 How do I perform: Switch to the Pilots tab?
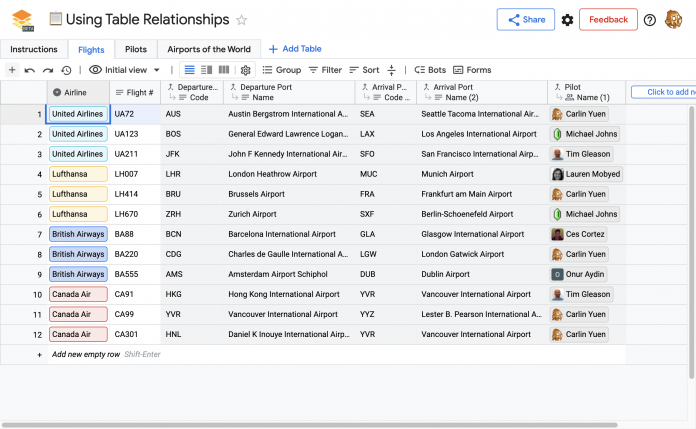pyautogui.click(x=135, y=48)
